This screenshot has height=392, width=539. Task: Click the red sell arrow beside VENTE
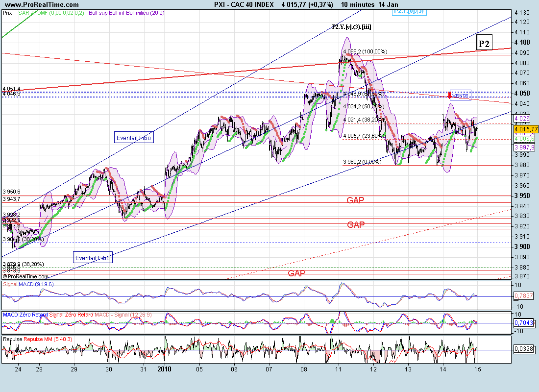[x=450, y=95]
